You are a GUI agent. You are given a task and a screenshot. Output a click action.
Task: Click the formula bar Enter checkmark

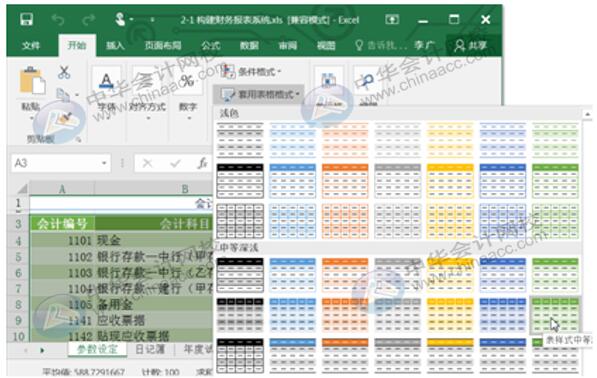[175, 163]
